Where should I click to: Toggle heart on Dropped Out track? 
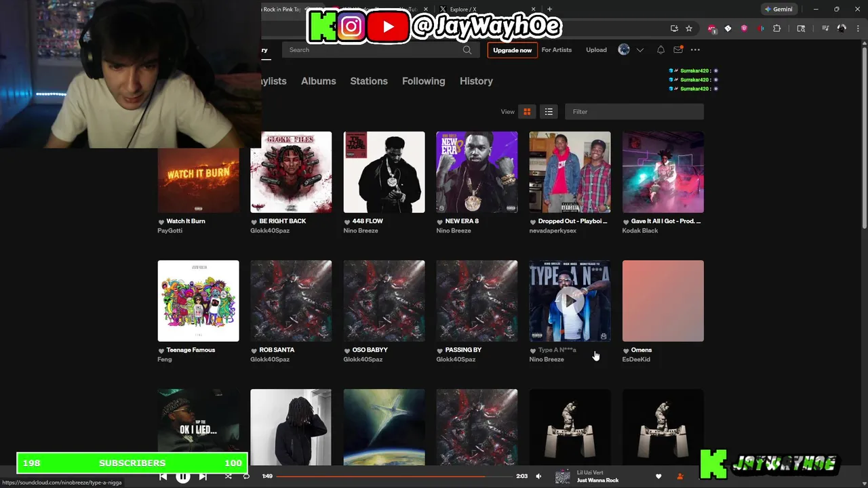point(533,222)
